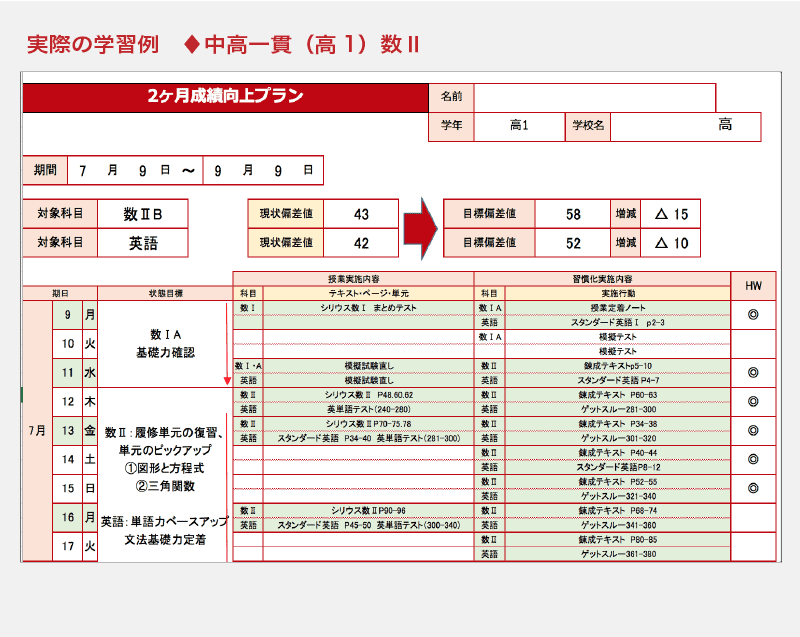Select 錬成テキスト P52-55 action cell

[x=618, y=481]
